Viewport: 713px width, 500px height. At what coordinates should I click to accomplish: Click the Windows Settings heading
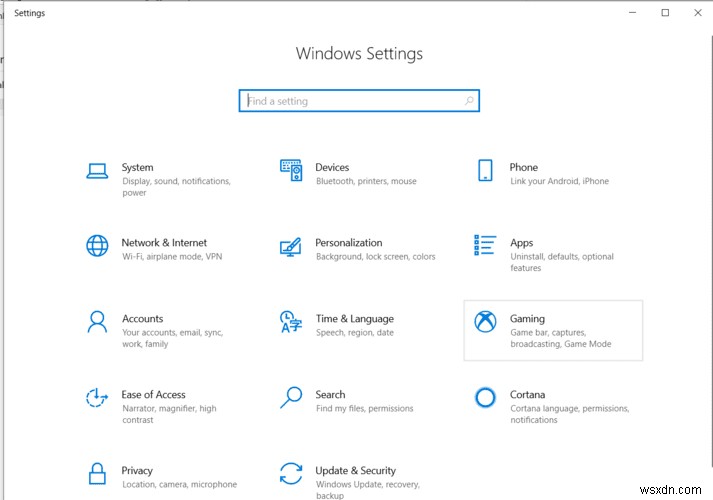(x=359, y=54)
